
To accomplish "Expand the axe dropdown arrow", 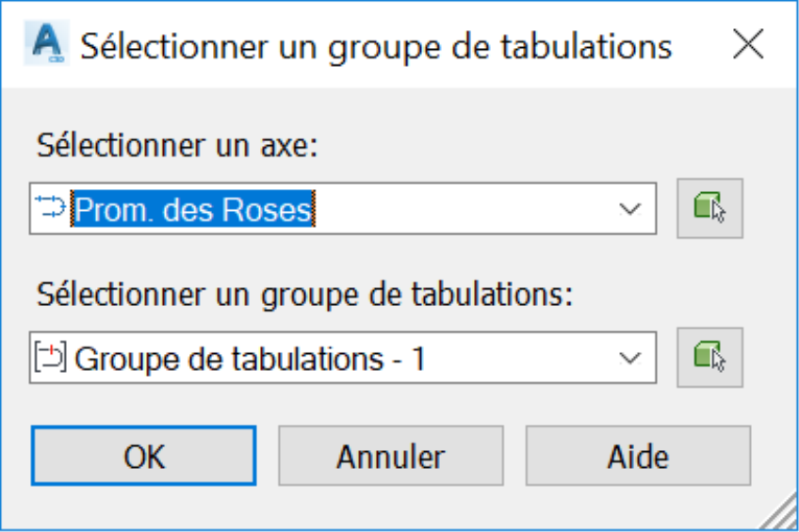I will (x=629, y=209).
